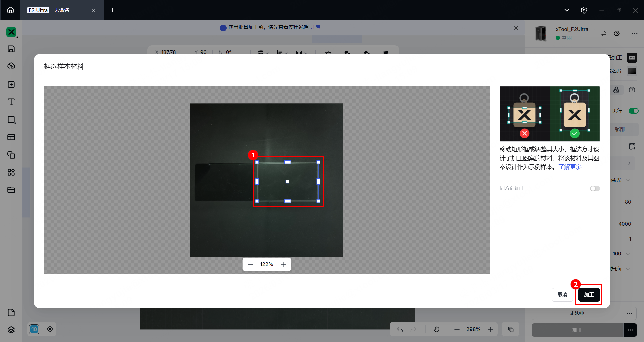The image size is (644, 342).
Task: Select the rectangle shape tool
Action: coord(11,120)
